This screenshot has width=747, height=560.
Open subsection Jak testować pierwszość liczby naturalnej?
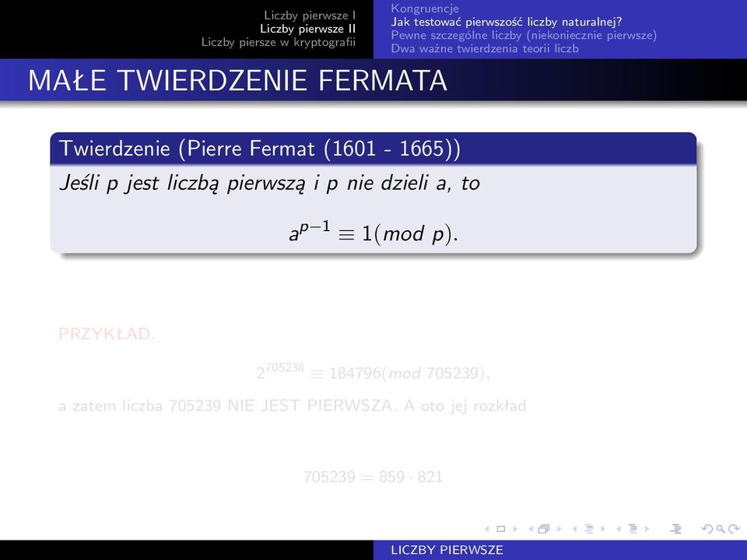(507, 22)
